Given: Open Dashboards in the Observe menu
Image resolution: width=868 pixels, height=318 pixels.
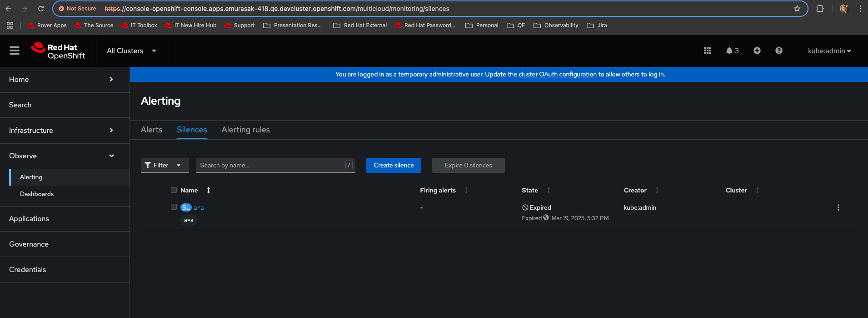Looking at the screenshot, I should pos(70,194).
